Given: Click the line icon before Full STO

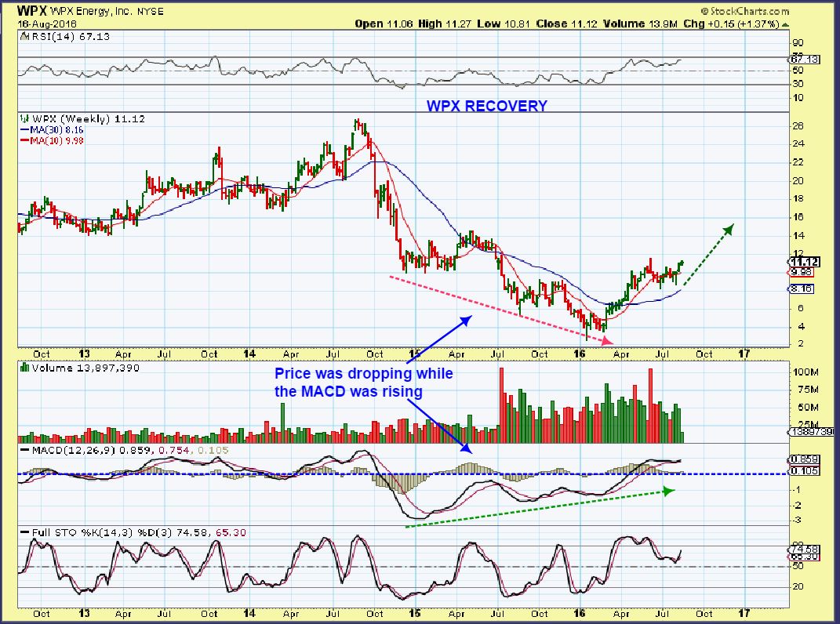Looking at the screenshot, I should (24, 532).
